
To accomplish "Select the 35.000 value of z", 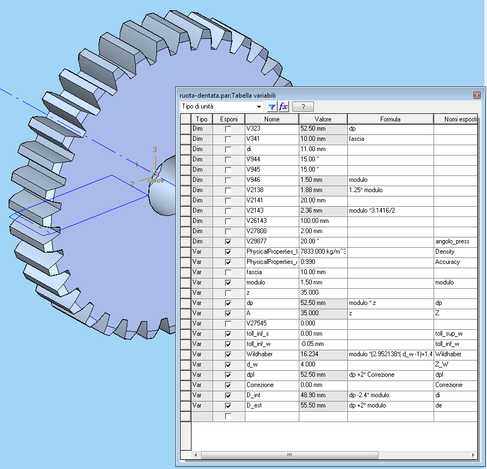I will click(323, 293).
